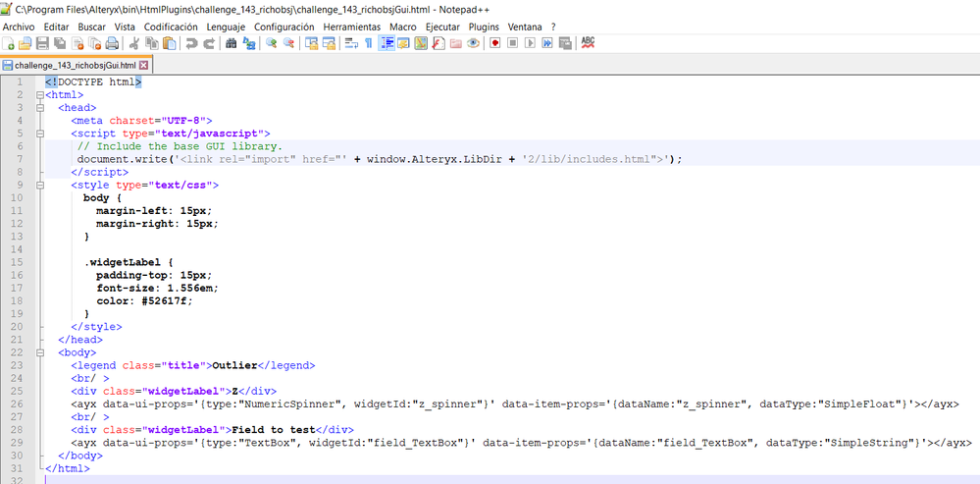Open the Replace dialog icon
Screen dimensions: 980x484
coord(249,43)
